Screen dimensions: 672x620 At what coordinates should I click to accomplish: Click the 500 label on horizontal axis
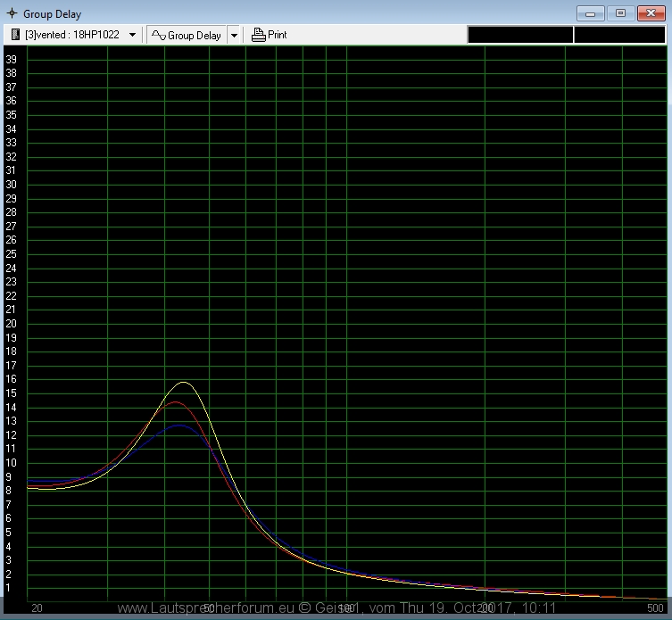pyautogui.click(x=655, y=608)
